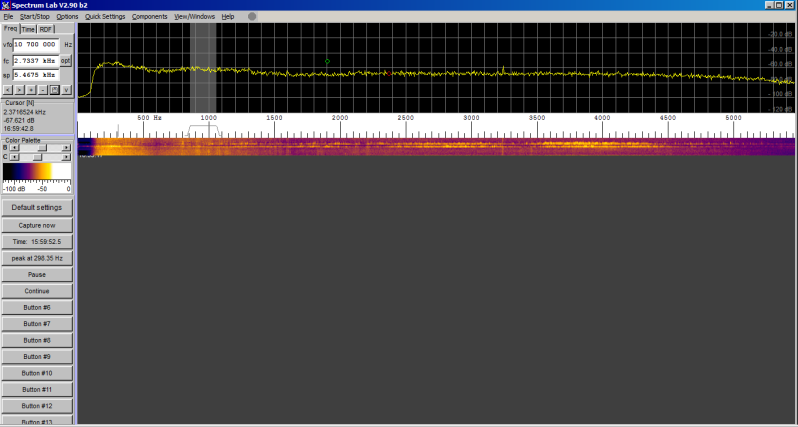Click the red diamond marker on spectrum graph

point(389,74)
